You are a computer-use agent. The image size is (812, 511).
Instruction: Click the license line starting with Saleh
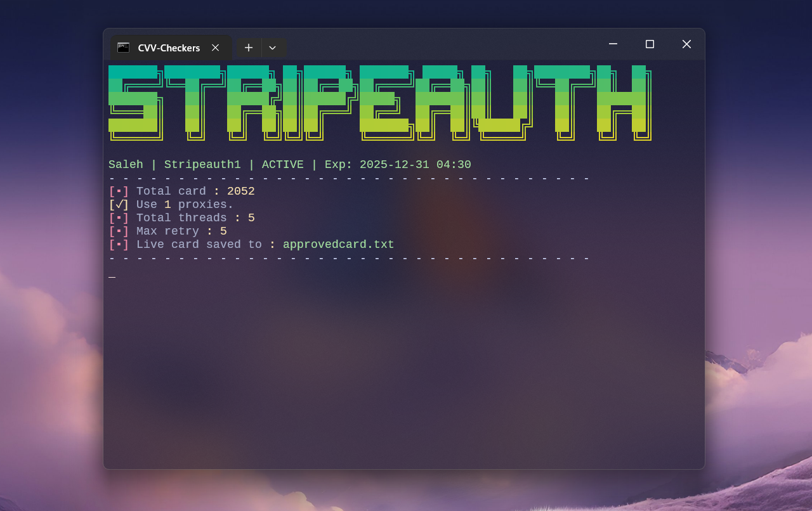[290, 165]
